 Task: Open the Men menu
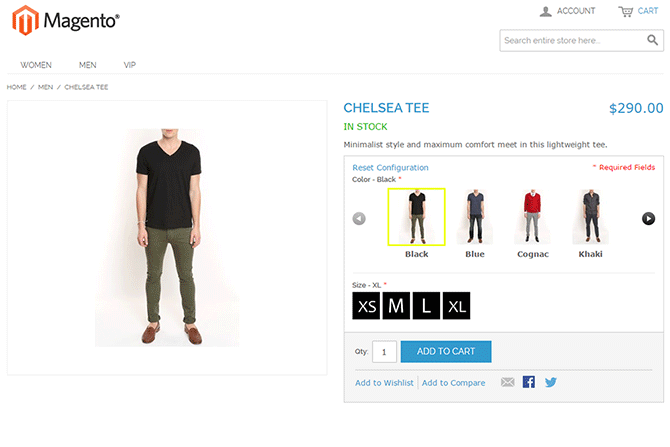pyautogui.click(x=88, y=65)
